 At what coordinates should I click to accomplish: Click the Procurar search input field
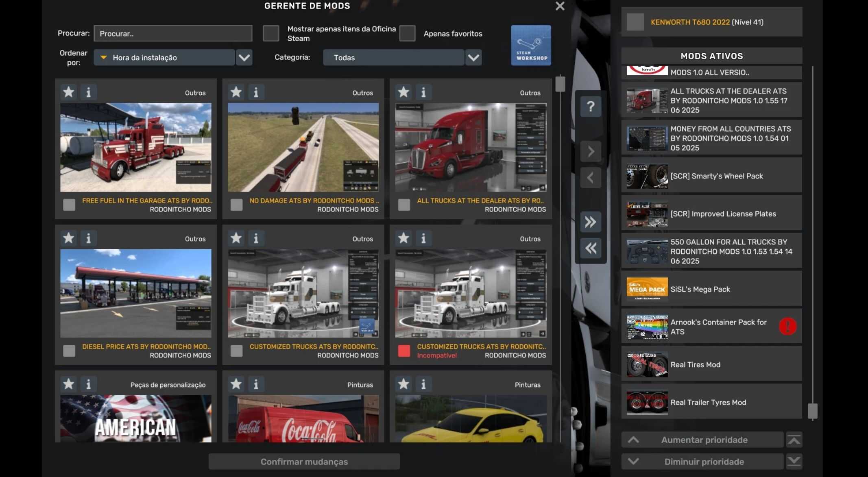[x=173, y=33]
